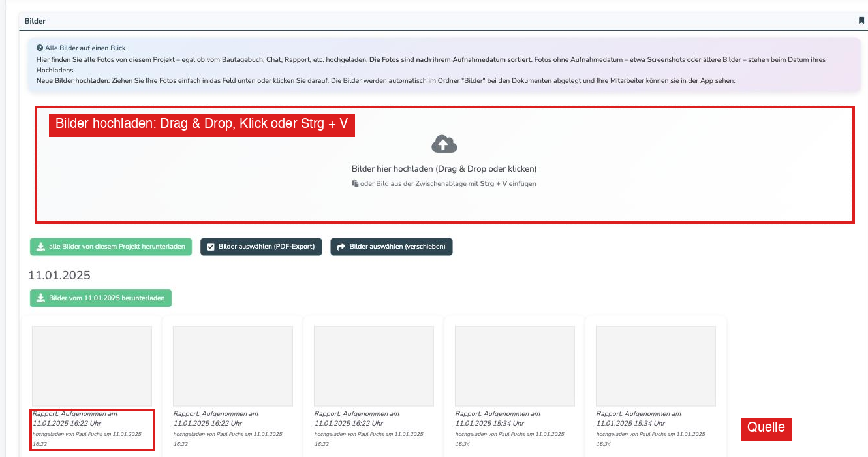Open the fifth image thumbnail under 11.01.2025
Screen dimensions: 868x457
click(x=656, y=366)
